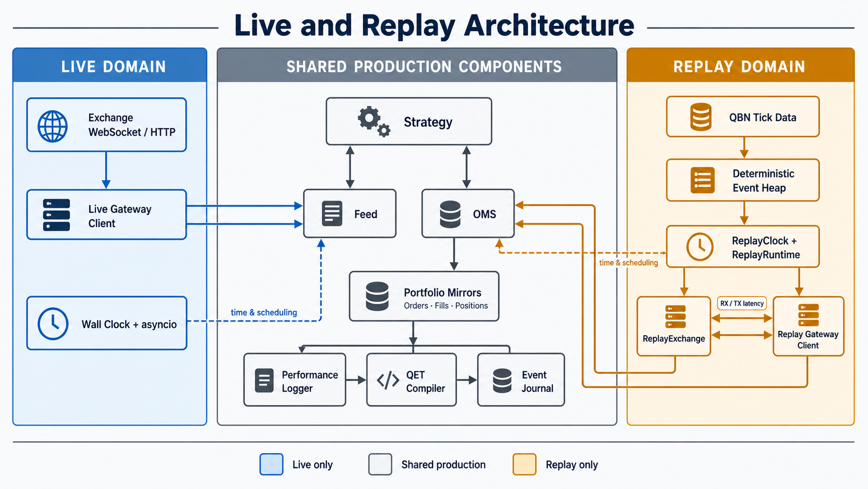Click the Portfolio Mirrors title text
This screenshot has width=868, height=489.
coord(443,293)
